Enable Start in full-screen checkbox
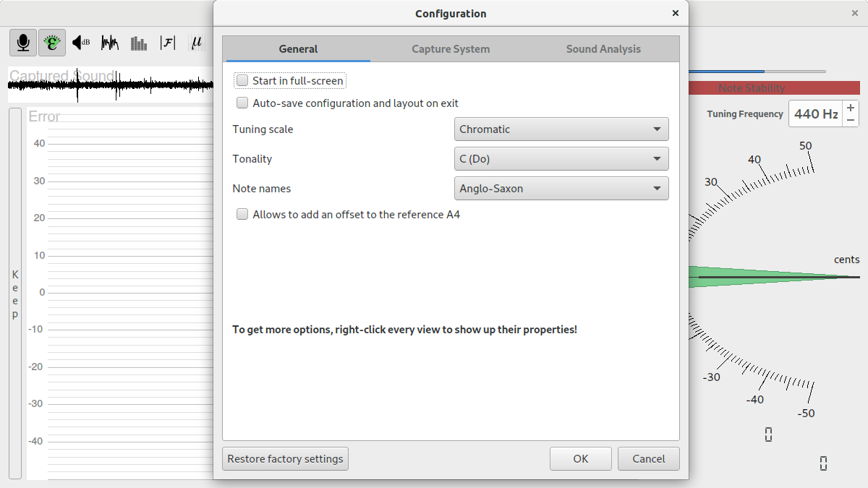Screen dimensions: 868x488 (242, 81)
